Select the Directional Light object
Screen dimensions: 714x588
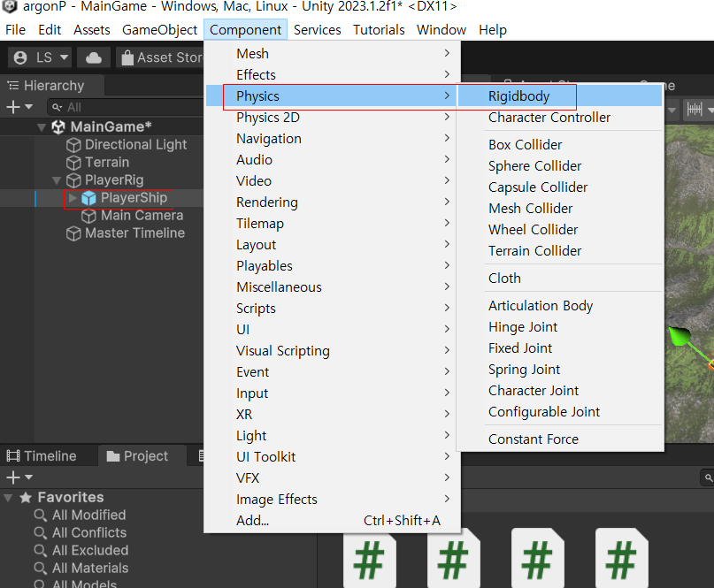(x=135, y=145)
